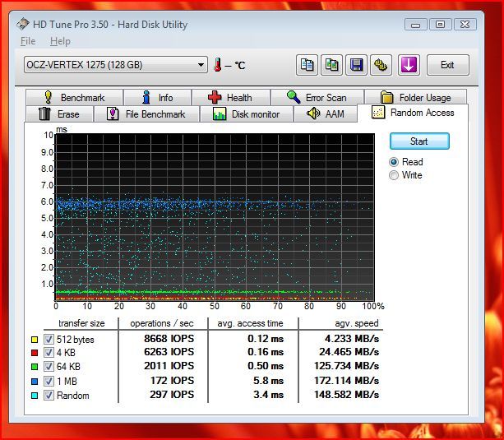
Task: Toggle the 64 KB checkbox
Action: 49,366
